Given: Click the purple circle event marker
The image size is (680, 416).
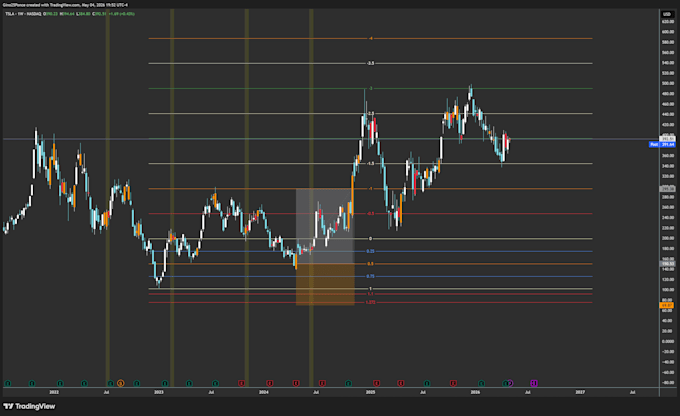Looking at the screenshot, I should pos(511,383).
